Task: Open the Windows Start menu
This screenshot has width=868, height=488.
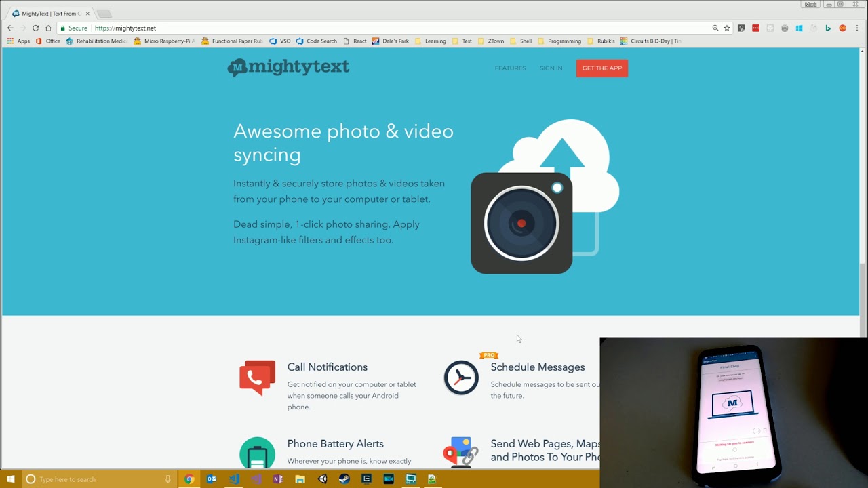Action: click(11, 479)
